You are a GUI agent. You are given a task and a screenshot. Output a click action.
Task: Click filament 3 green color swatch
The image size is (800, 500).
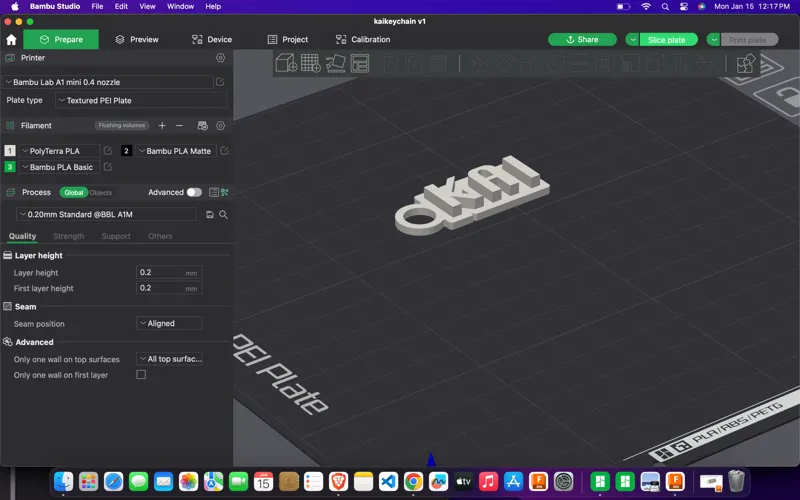tap(10, 166)
